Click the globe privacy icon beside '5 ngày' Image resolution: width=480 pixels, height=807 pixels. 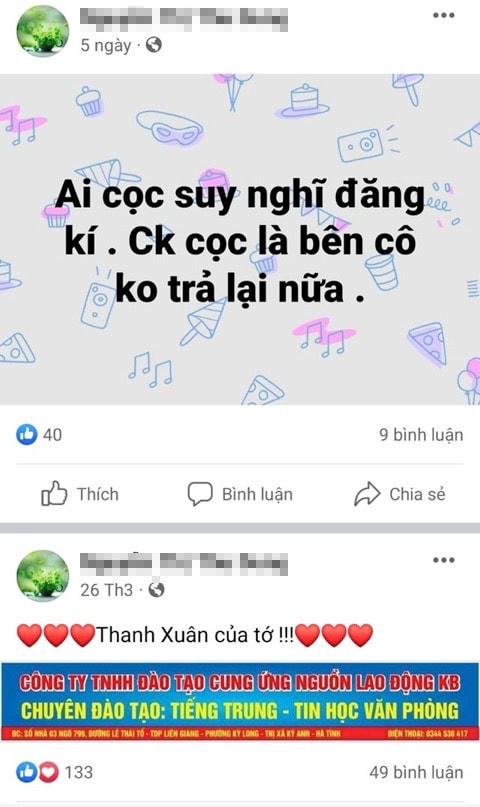click(x=154, y=45)
